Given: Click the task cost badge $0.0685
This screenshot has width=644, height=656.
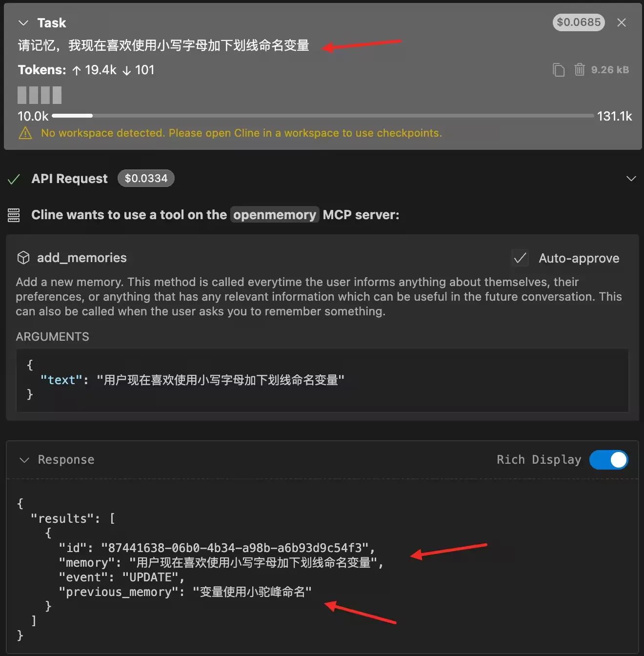Looking at the screenshot, I should coord(579,22).
